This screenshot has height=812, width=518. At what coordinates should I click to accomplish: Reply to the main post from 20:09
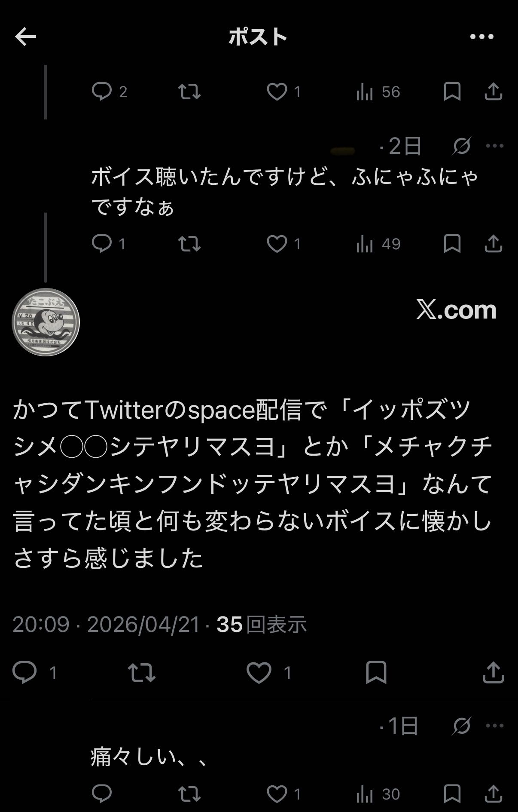tap(25, 672)
